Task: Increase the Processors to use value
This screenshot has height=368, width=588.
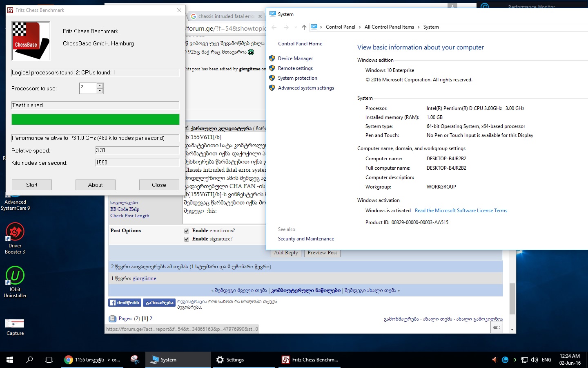Action: coord(100,85)
